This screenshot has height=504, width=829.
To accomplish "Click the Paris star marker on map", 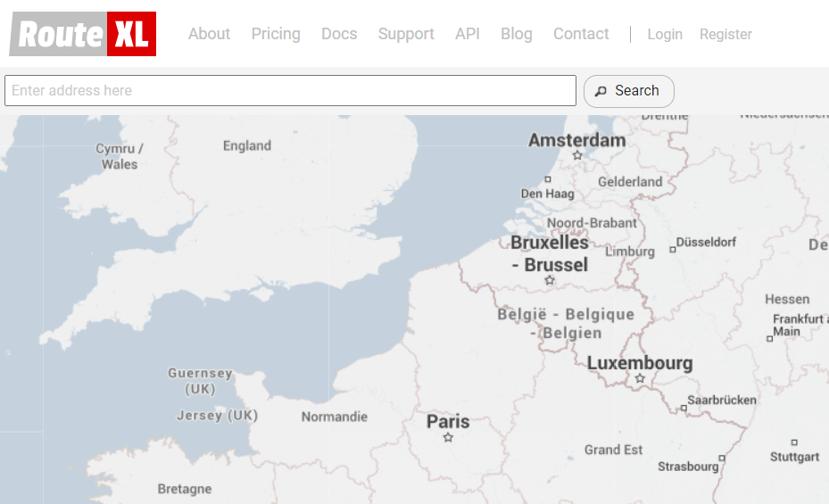I will coord(448,438).
